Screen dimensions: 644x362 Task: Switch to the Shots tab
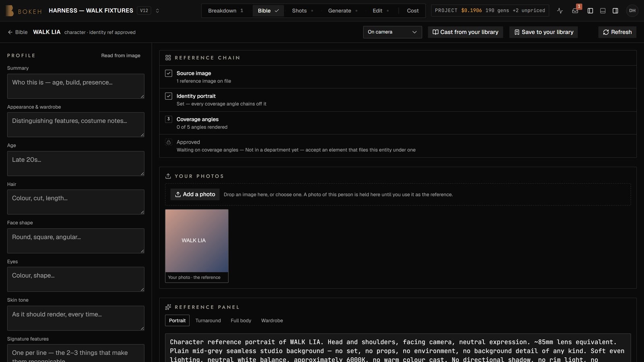tap(302, 11)
